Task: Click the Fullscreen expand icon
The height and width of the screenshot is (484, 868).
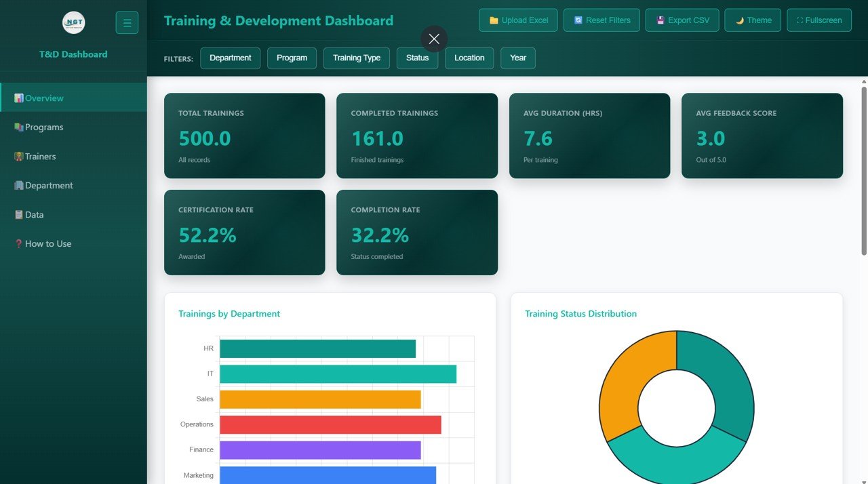Action: 800,20
